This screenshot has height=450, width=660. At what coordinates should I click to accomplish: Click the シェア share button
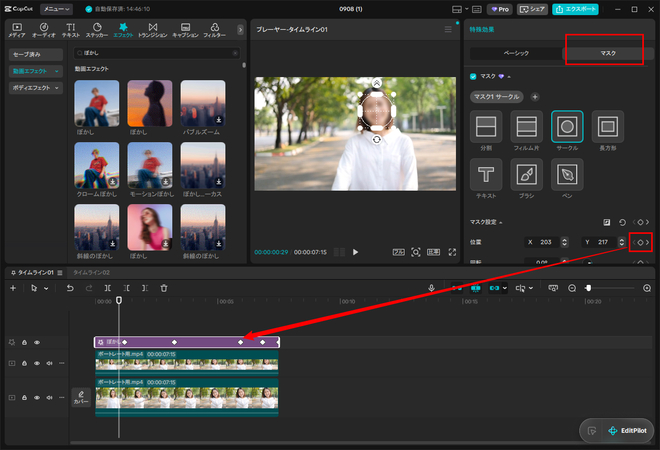click(532, 9)
